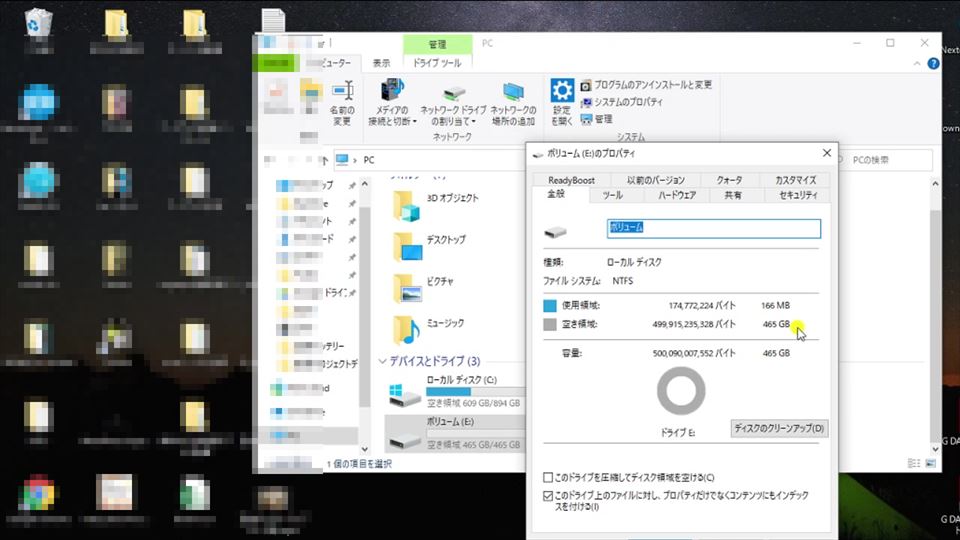Select the 表示 ribbon tab
Screen dimensions: 960x540
pyautogui.click(x=381, y=63)
